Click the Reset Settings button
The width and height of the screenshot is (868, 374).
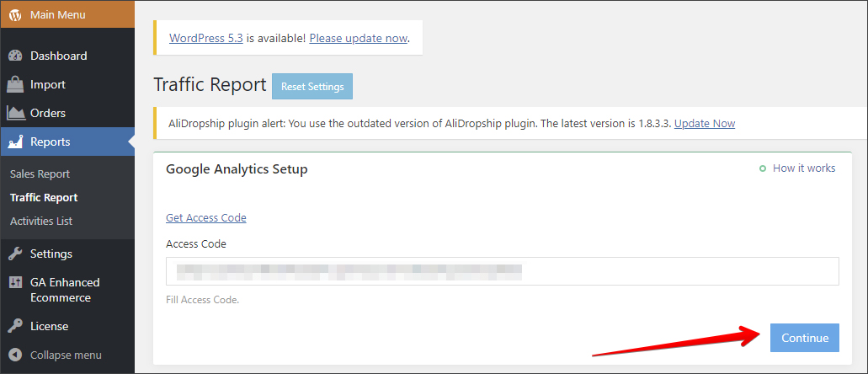[x=312, y=87]
